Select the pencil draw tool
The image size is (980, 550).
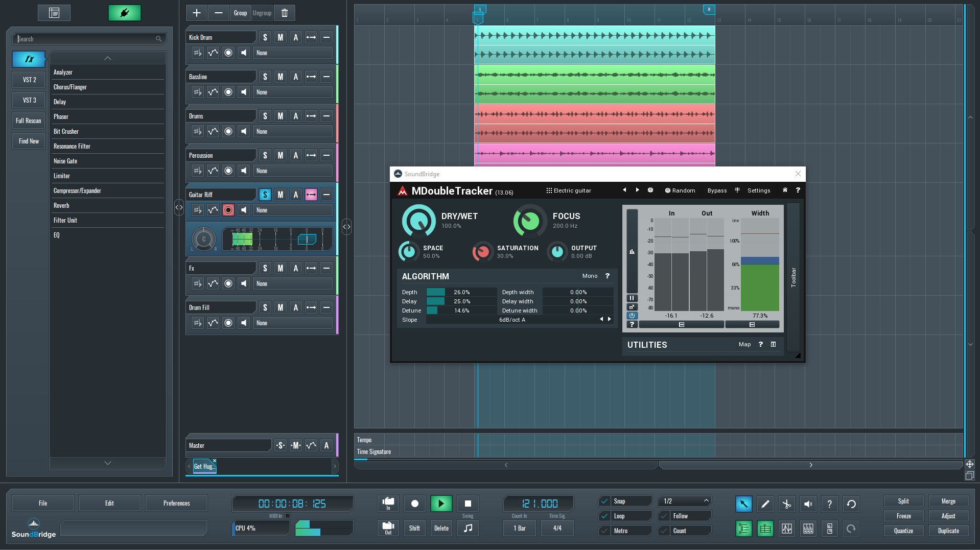point(765,504)
